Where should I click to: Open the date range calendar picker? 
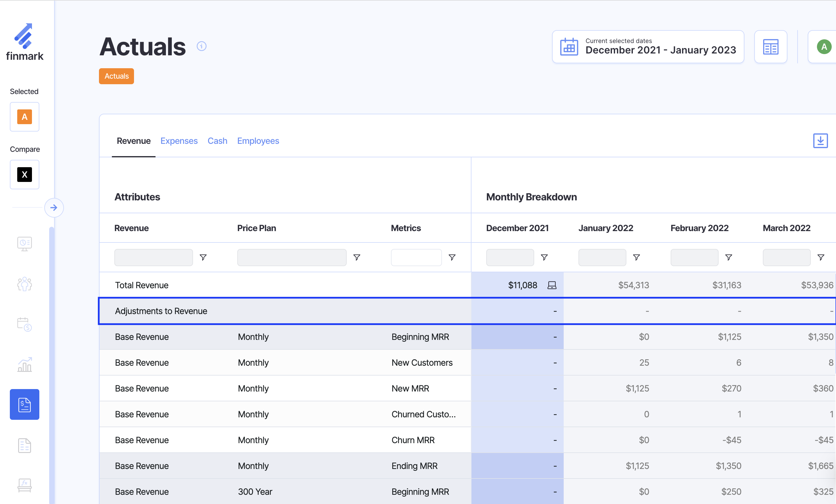coord(647,47)
